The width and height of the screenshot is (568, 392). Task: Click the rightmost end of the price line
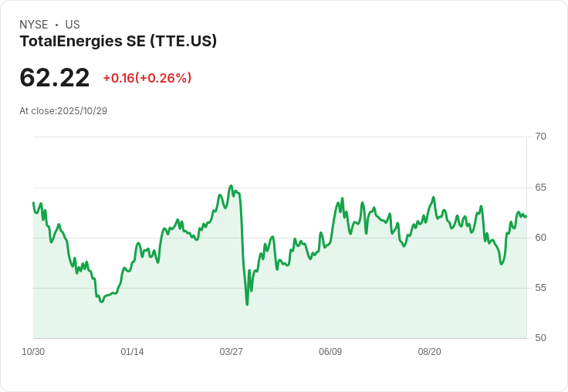pos(526,216)
